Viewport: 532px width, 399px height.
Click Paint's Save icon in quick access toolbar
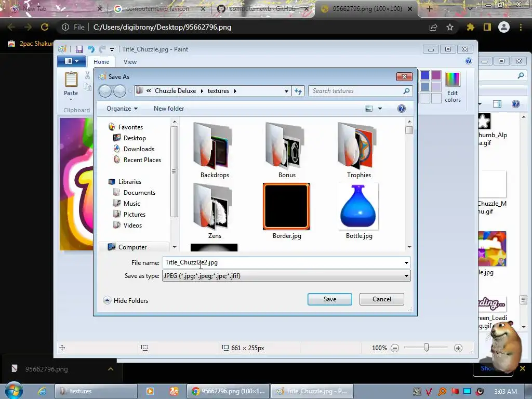click(79, 49)
